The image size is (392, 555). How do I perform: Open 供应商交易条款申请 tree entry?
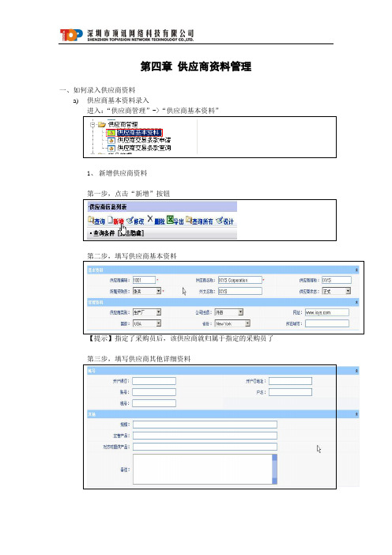[x=144, y=141]
